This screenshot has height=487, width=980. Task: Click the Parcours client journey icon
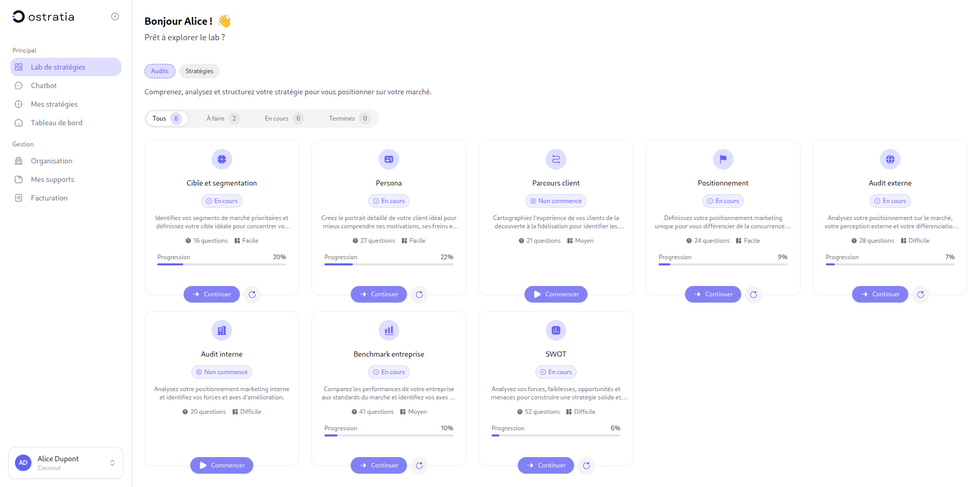[x=556, y=159]
